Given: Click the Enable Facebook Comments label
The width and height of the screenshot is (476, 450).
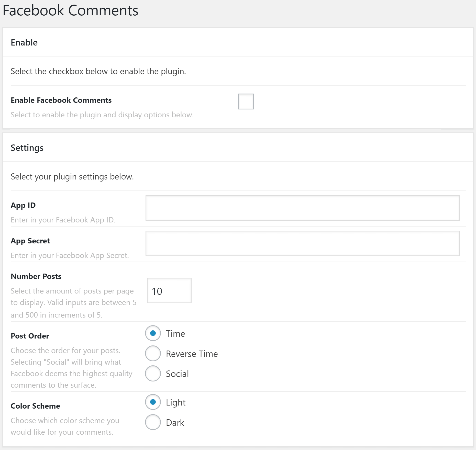Looking at the screenshot, I should (61, 100).
